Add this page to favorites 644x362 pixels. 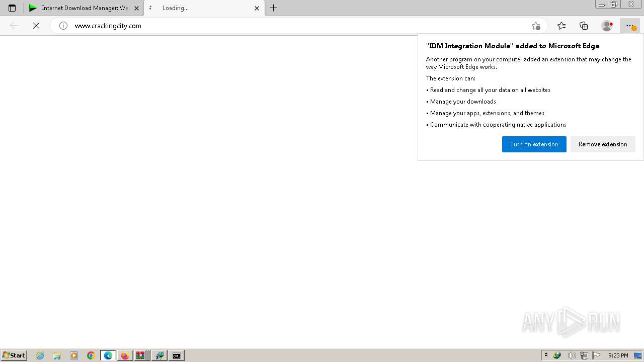tap(536, 26)
